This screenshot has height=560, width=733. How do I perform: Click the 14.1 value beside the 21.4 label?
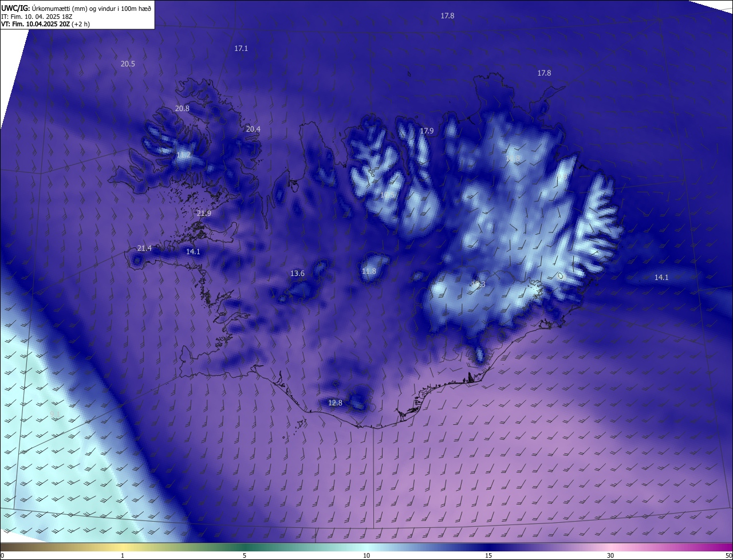(193, 251)
